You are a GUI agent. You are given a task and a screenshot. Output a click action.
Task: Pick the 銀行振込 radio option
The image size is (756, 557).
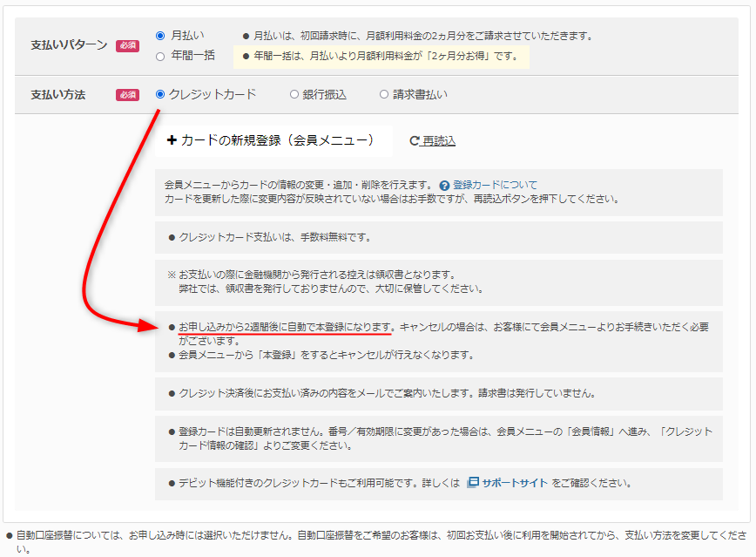coord(294,94)
